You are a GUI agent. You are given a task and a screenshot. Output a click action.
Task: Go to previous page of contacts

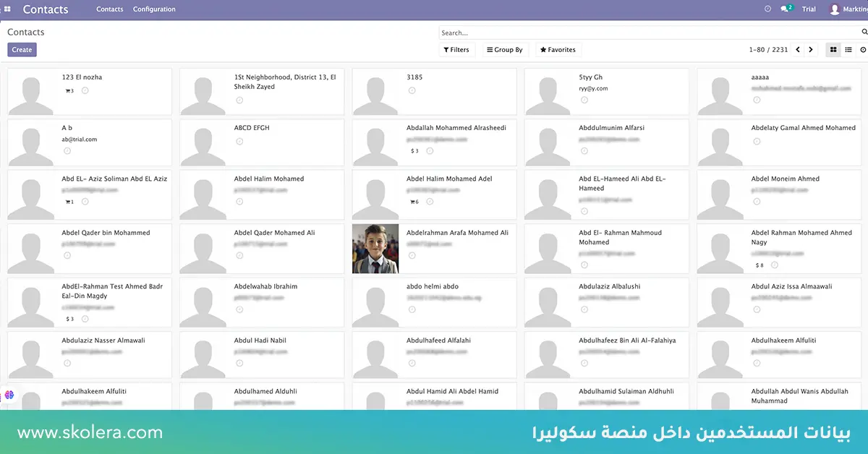[798, 50]
